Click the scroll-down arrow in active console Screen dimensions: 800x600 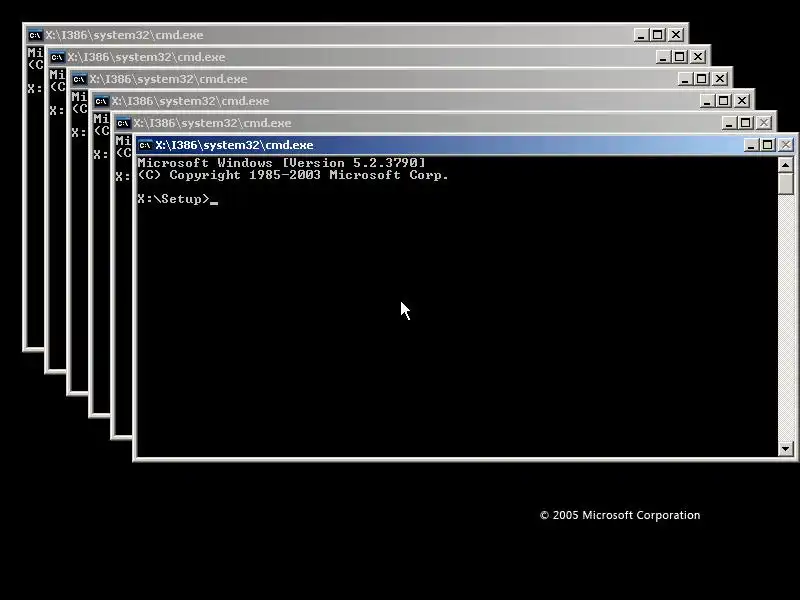(785, 449)
